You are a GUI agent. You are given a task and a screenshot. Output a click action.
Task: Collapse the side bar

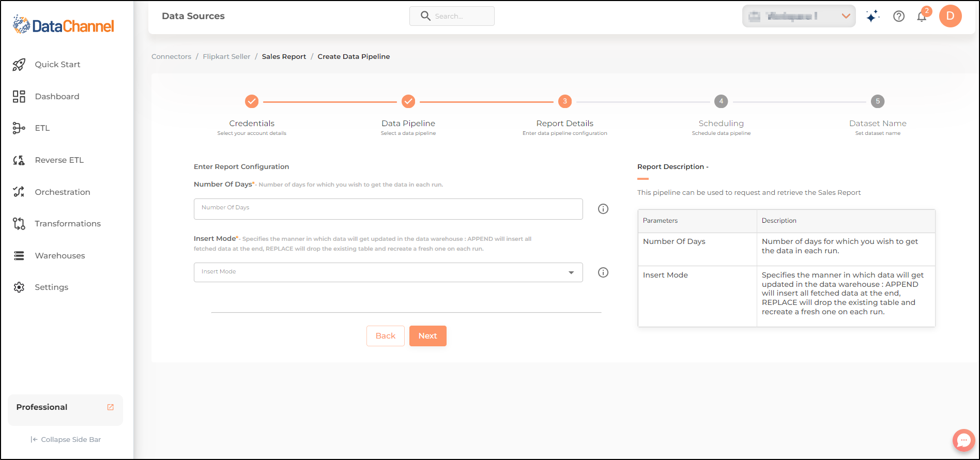coord(66,439)
